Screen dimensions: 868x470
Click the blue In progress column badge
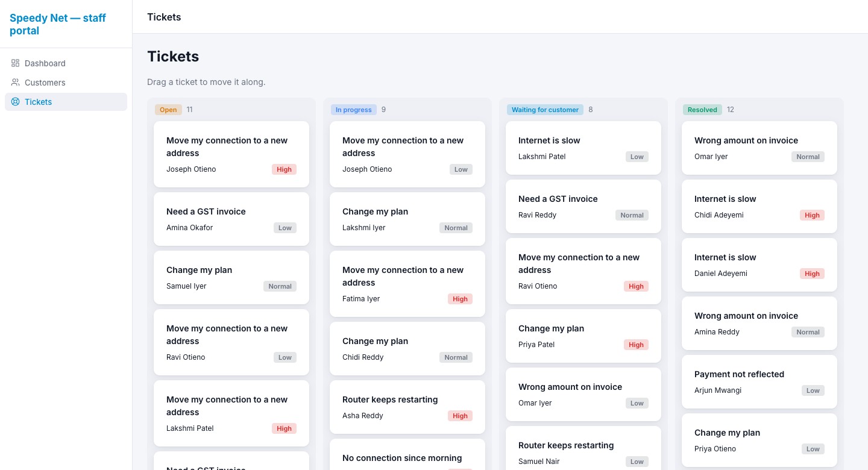pos(353,110)
